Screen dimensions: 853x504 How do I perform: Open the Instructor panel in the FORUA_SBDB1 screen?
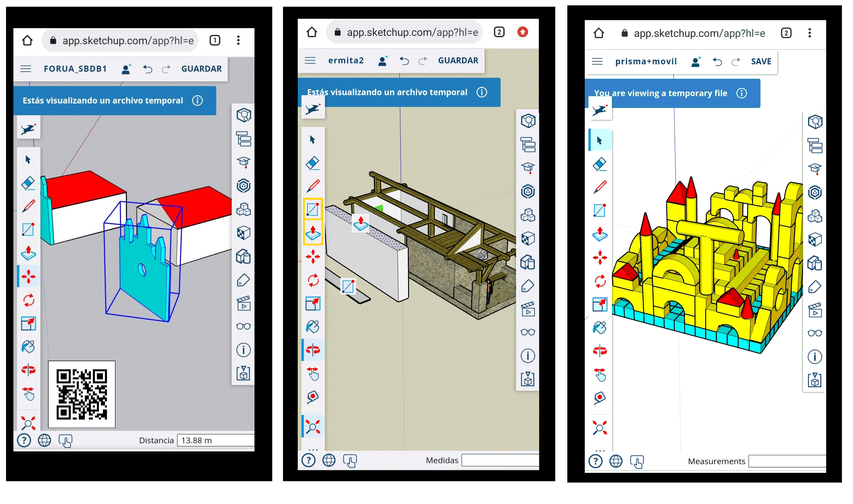(x=243, y=162)
